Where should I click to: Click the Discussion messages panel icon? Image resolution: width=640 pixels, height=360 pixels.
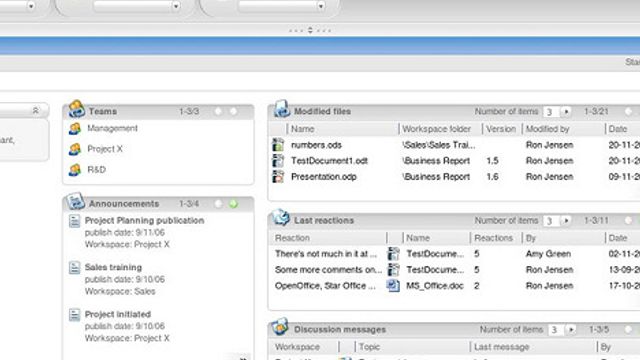coord(280,327)
